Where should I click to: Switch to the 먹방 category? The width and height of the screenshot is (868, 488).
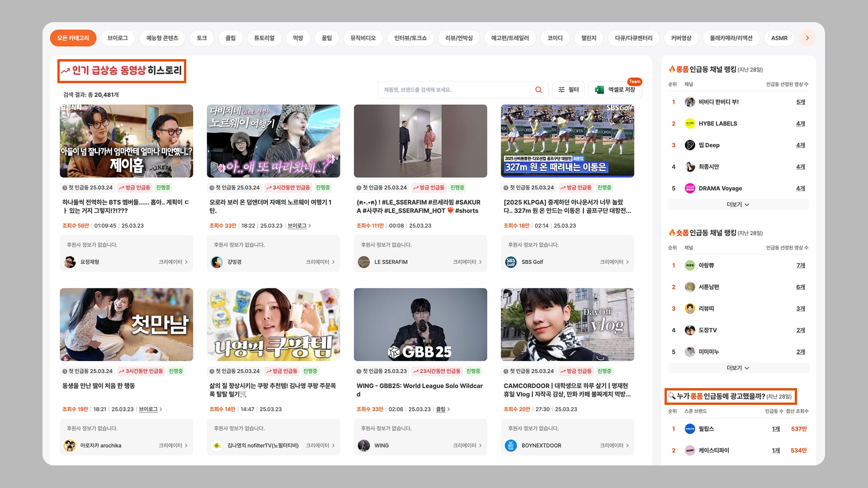pos(297,38)
